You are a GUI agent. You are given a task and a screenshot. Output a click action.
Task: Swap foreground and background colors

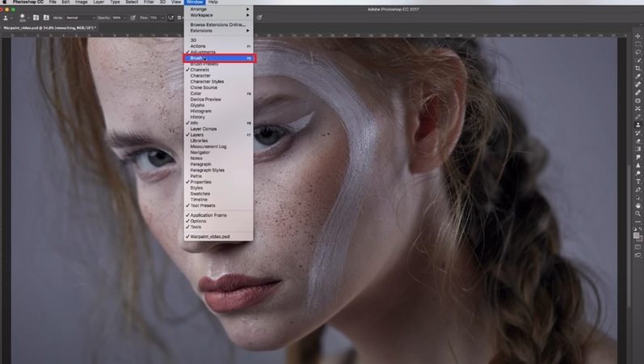point(640,228)
